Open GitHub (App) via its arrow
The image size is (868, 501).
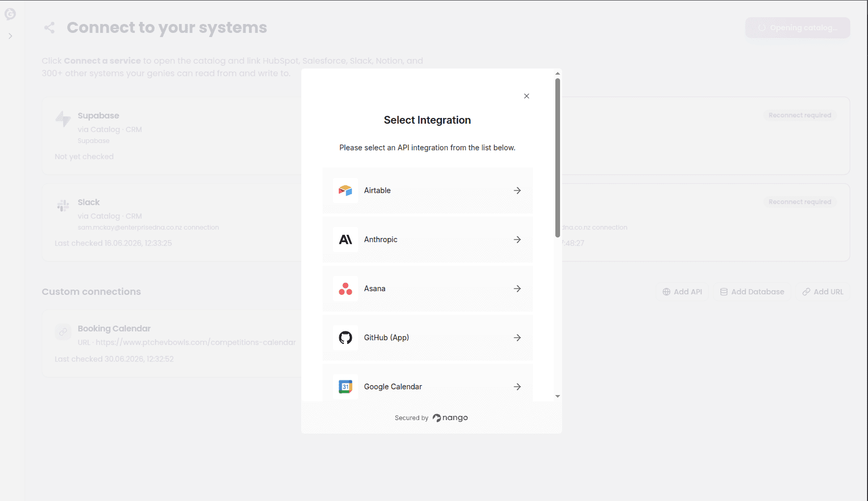tap(517, 338)
